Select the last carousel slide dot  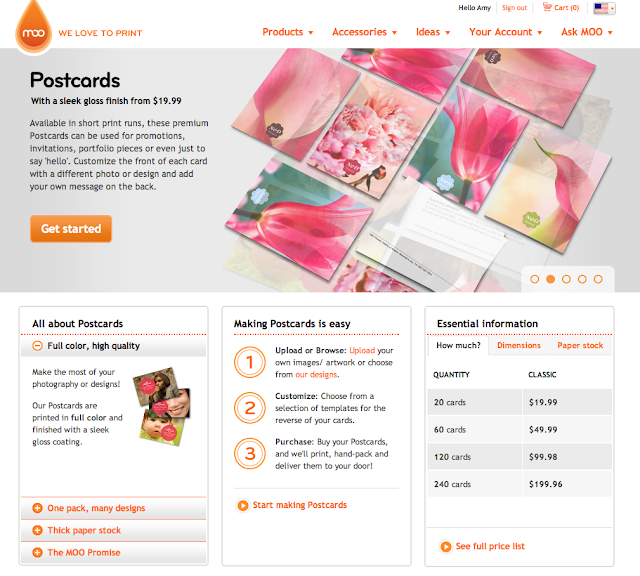coord(598,279)
